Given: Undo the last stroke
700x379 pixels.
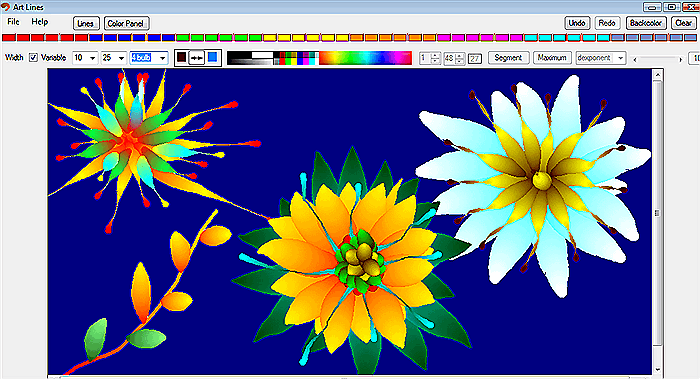Looking at the screenshot, I should pyautogui.click(x=577, y=23).
